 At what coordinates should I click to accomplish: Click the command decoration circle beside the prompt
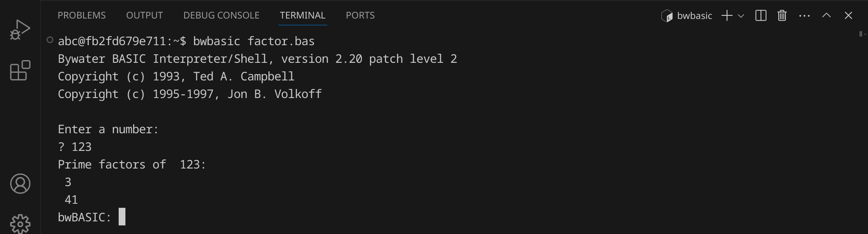coord(50,40)
